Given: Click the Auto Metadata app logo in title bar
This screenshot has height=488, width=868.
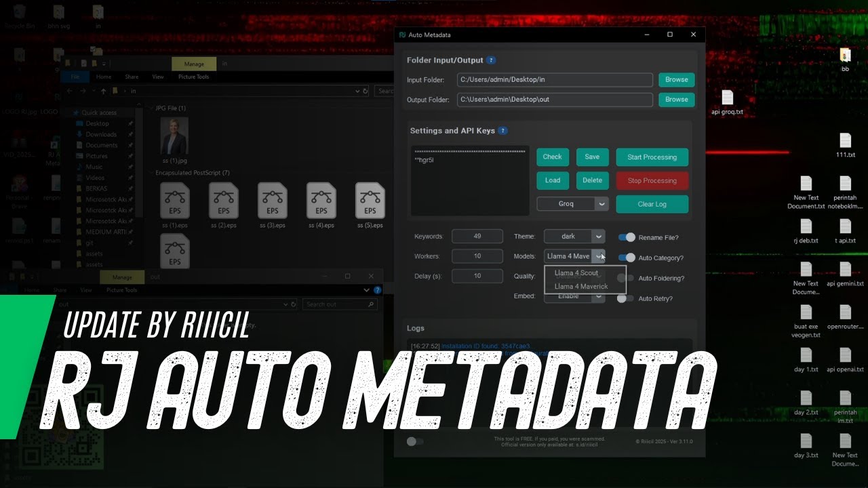Looking at the screenshot, I should coord(402,35).
